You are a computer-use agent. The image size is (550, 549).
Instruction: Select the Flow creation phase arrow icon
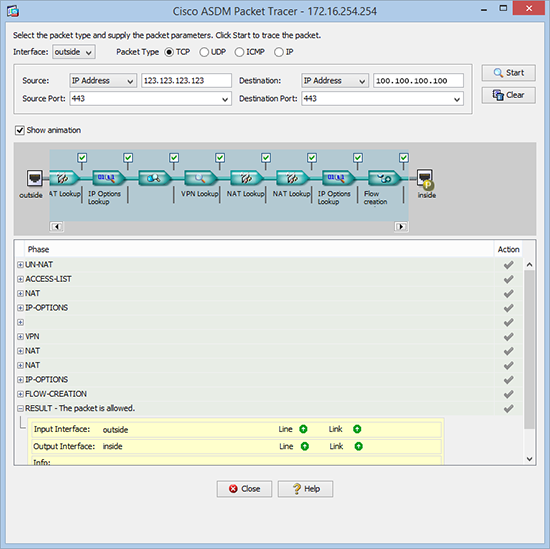click(384, 178)
